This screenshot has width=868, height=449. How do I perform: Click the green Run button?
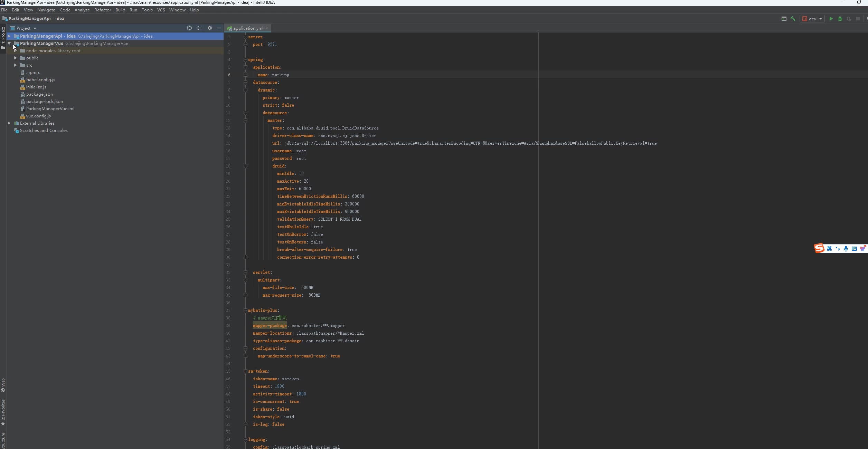tap(831, 19)
